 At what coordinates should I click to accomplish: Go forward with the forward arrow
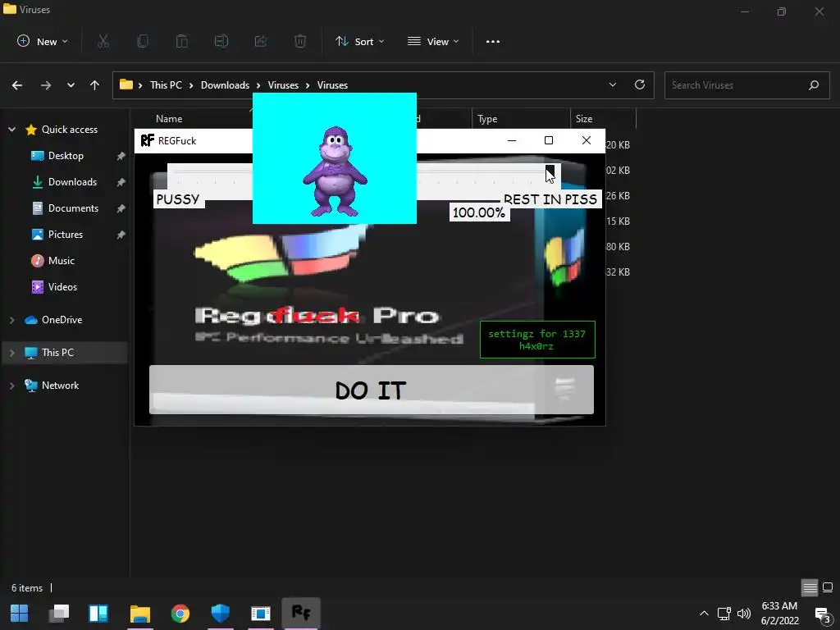(46, 85)
